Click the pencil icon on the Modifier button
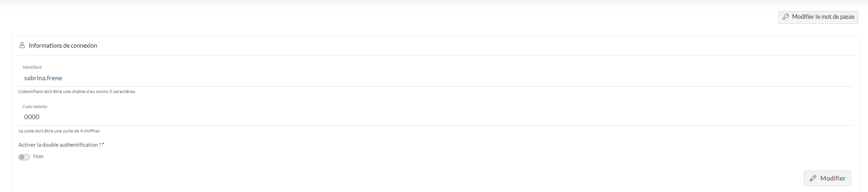Viewport: 868px width, 192px height. [813, 178]
